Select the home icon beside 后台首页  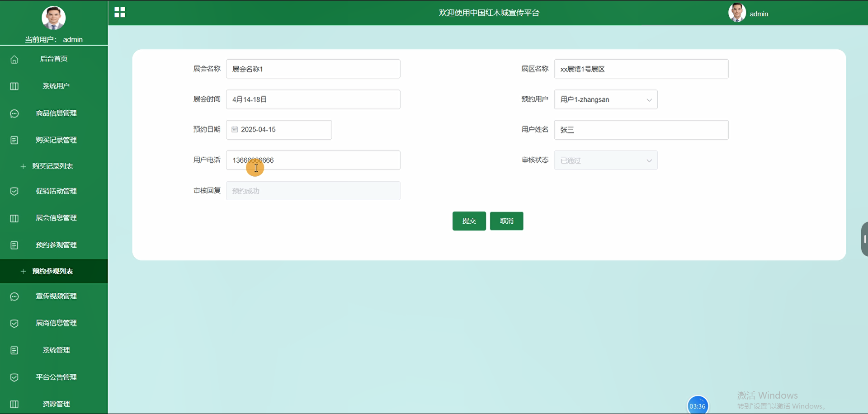point(14,59)
